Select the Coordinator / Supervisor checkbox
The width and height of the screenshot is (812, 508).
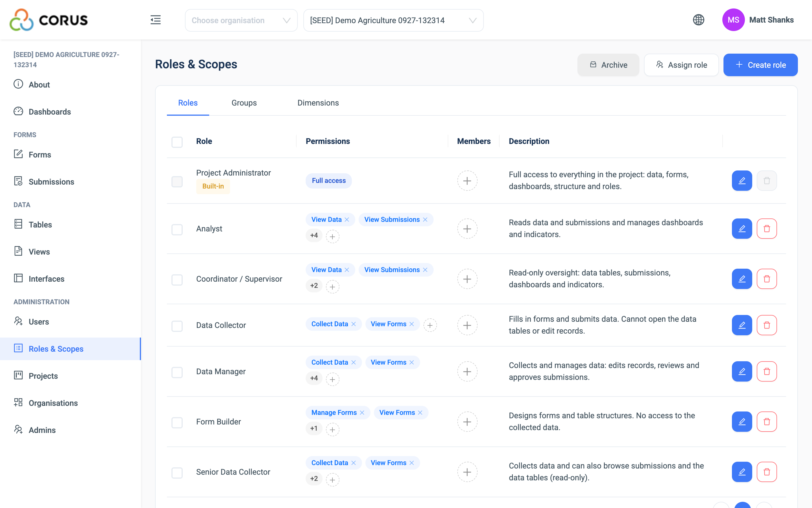(177, 280)
